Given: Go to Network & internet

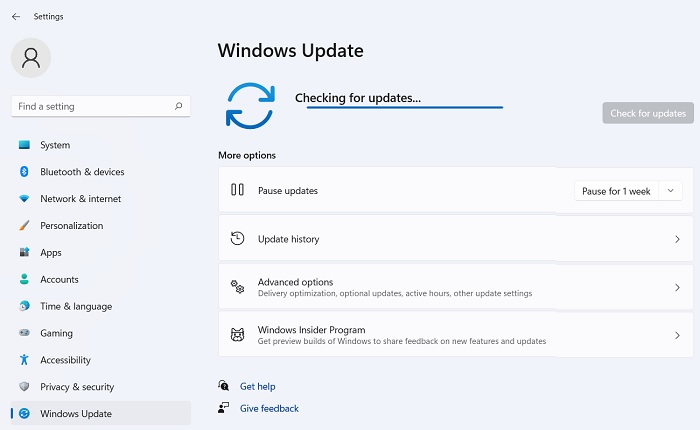Looking at the screenshot, I should [101, 199].
